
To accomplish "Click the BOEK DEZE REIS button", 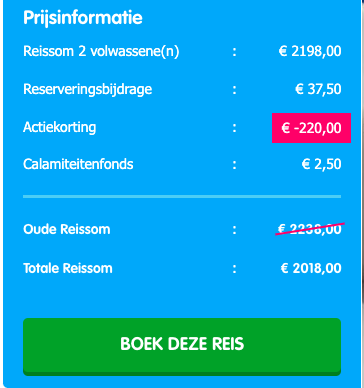I will click(x=182, y=347).
